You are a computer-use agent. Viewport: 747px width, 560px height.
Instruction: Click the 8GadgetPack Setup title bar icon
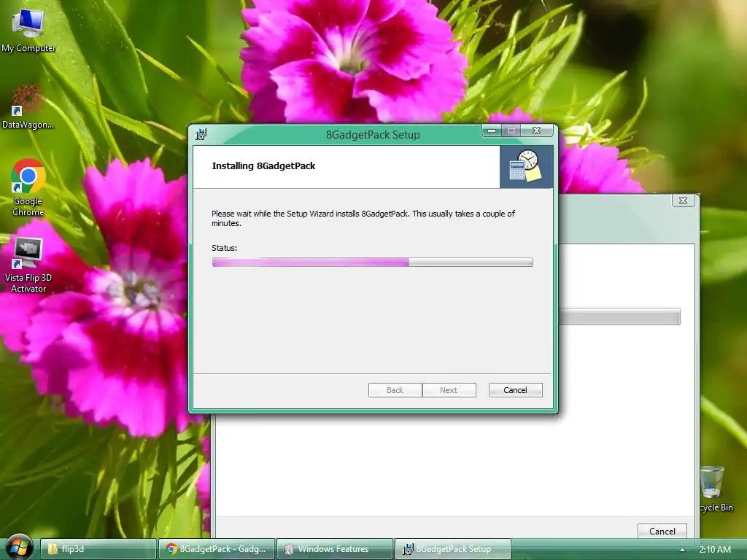[201, 135]
